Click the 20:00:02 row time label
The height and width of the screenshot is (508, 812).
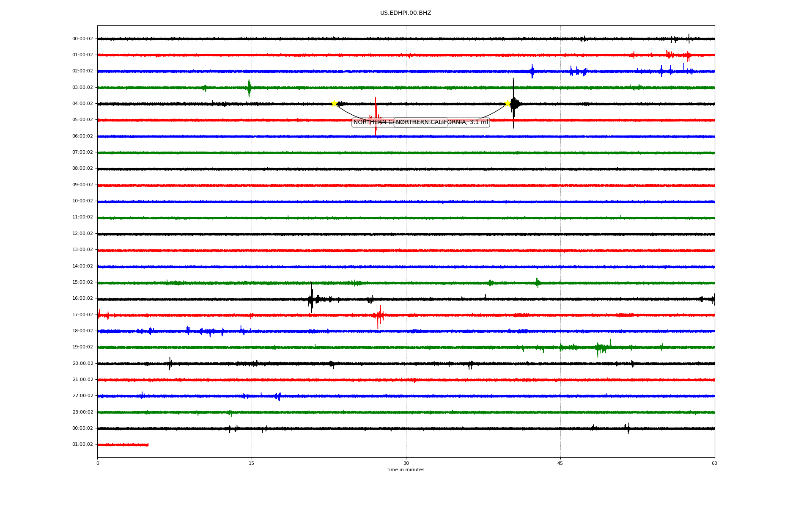pos(82,364)
